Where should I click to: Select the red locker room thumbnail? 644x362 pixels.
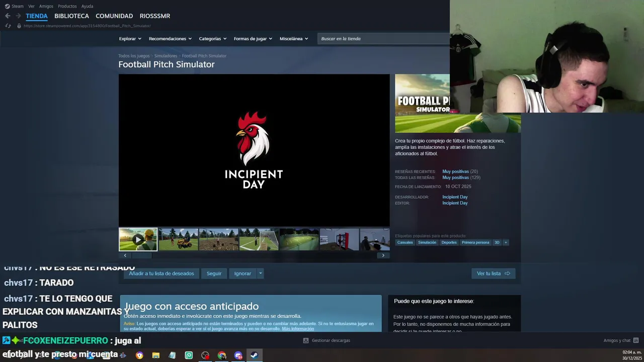point(339,240)
